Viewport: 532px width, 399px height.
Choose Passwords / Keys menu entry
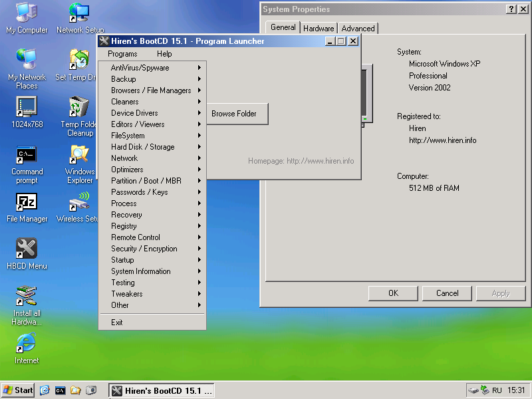point(152,192)
